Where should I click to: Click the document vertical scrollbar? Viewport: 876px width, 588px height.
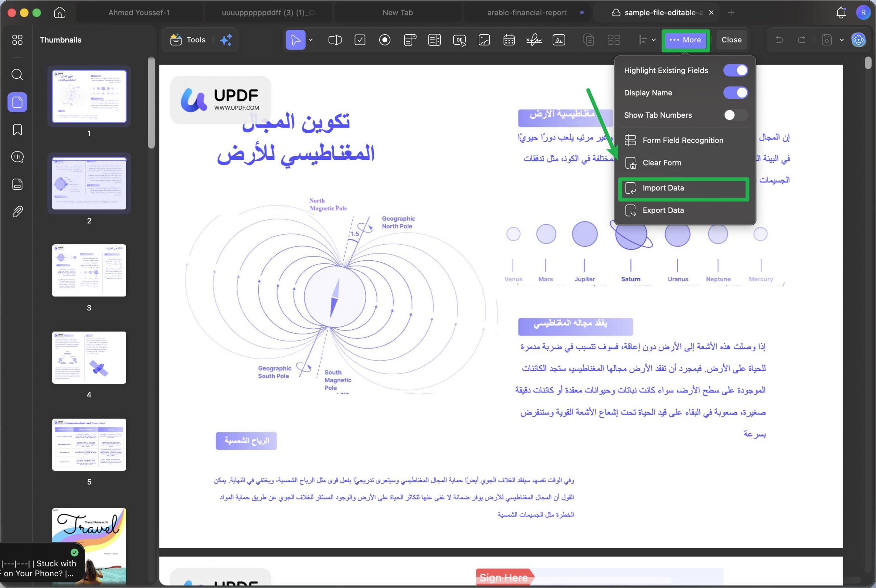(868, 63)
